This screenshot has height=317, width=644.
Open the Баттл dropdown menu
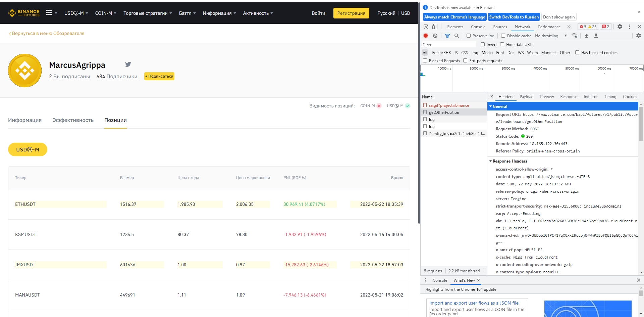pos(187,13)
